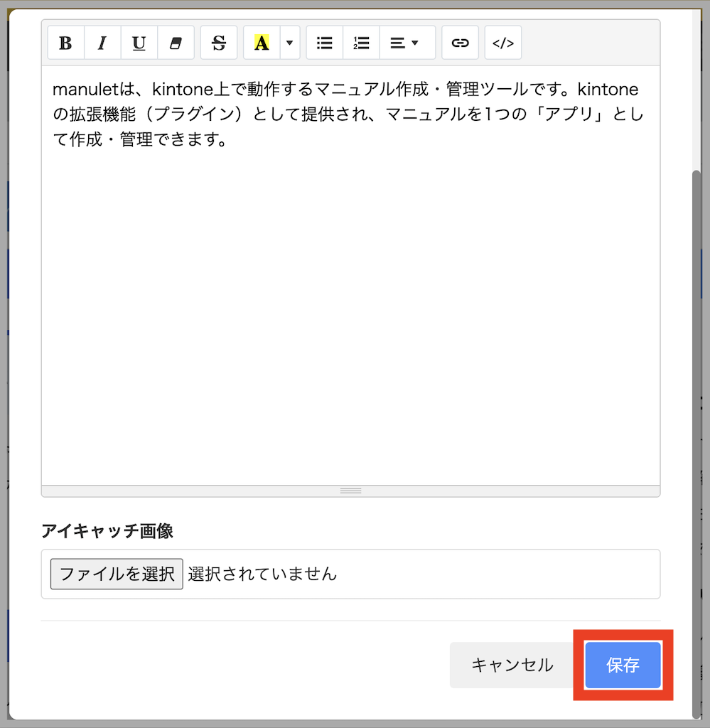Screen dimensions: 710x728
Task: Insert a bulleted unordered list
Action: point(325,43)
